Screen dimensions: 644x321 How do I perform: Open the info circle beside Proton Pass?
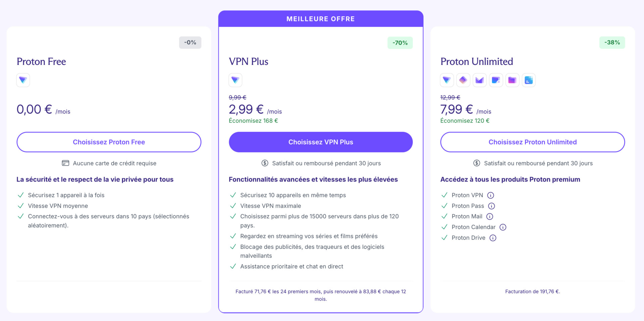click(x=492, y=206)
